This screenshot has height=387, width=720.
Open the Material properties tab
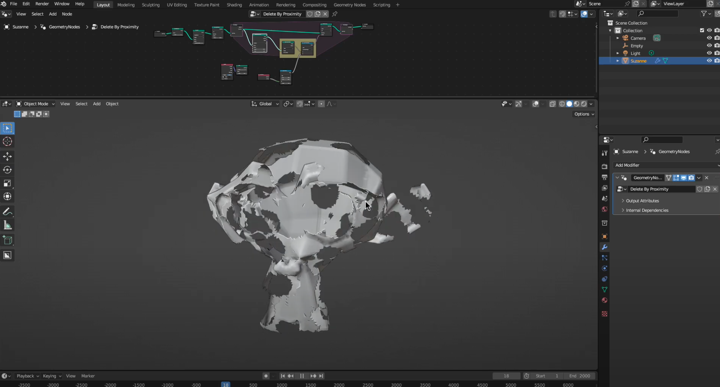click(605, 300)
